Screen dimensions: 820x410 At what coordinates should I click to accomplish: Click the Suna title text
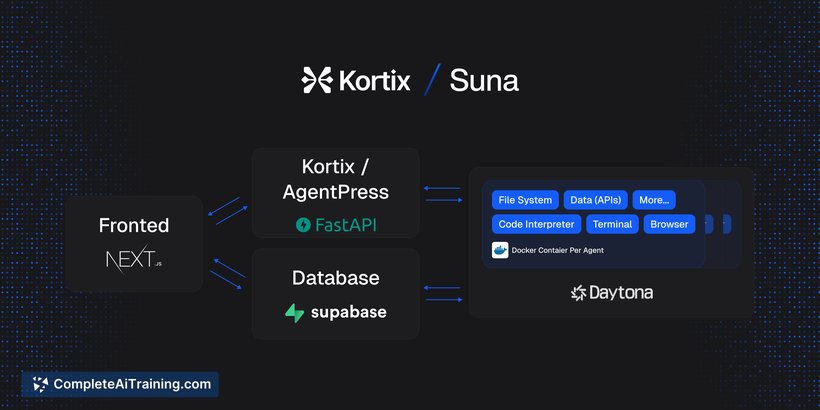[x=484, y=81]
